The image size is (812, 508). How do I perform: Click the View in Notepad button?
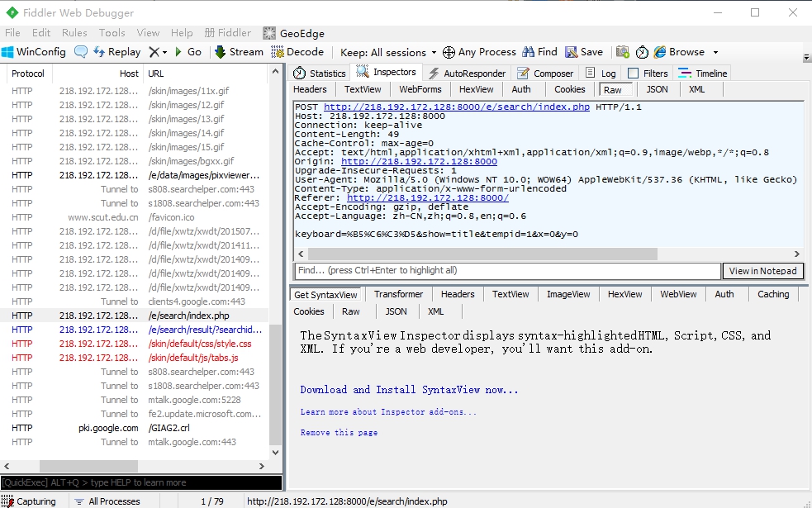762,271
